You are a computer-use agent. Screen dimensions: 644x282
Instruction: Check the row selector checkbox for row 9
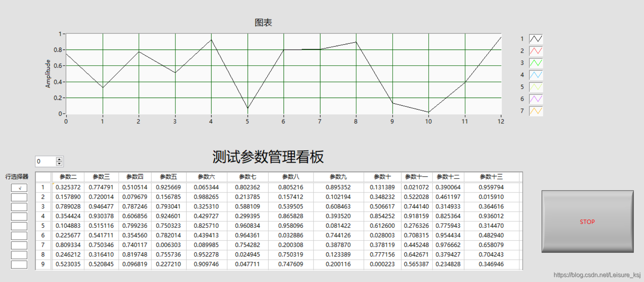19,265
